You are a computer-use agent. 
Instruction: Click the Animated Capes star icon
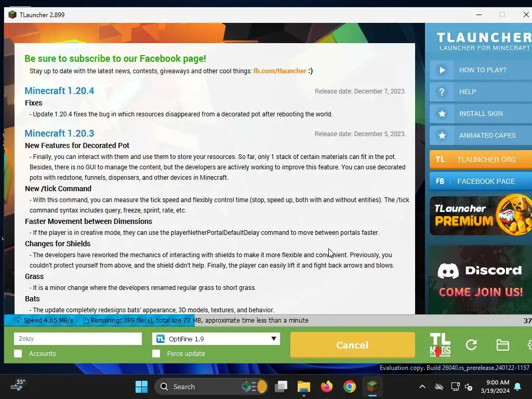pyautogui.click(x=442, y=136)
